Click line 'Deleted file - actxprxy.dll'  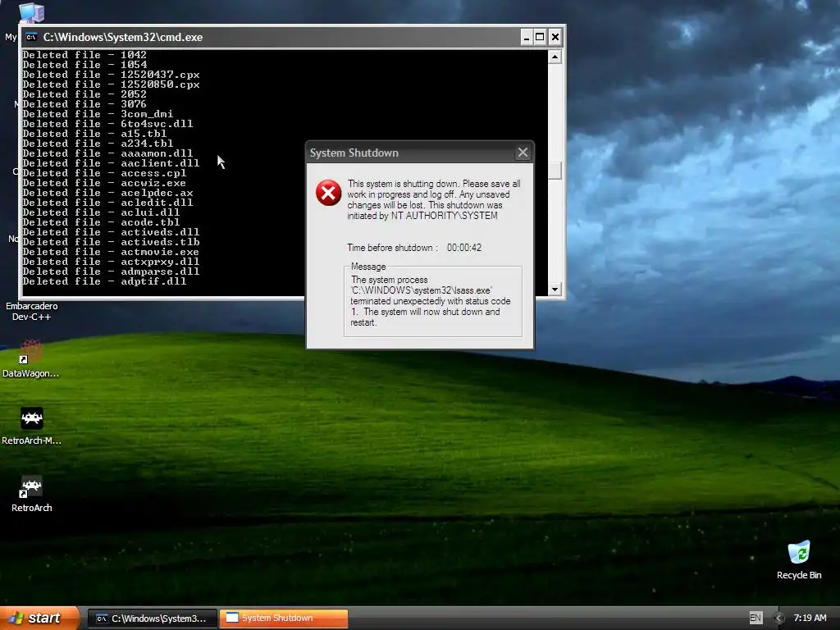[111, 262]
